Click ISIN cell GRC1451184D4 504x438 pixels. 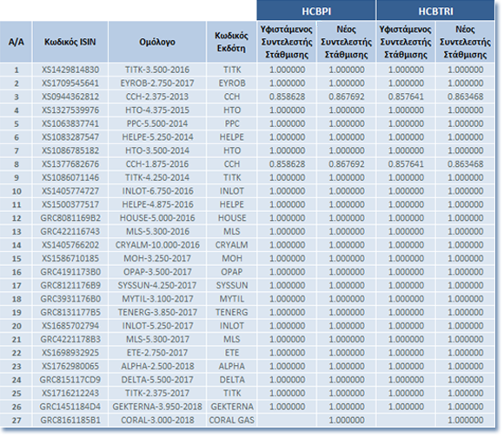[x=70, y=408]
